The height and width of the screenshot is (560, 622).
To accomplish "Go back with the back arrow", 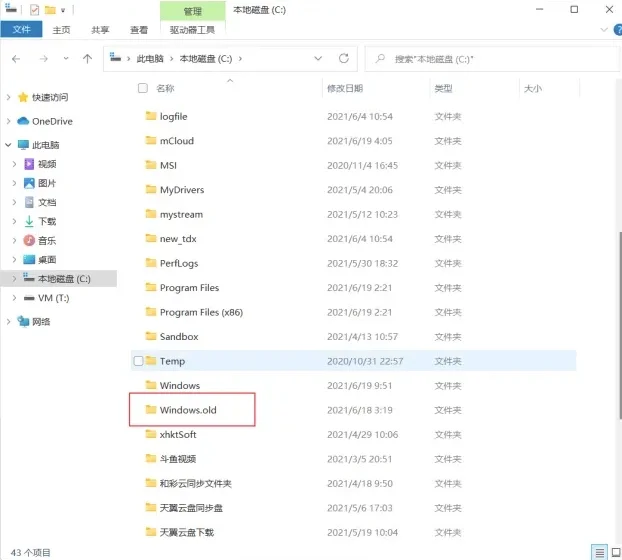I will coord(16,59).
